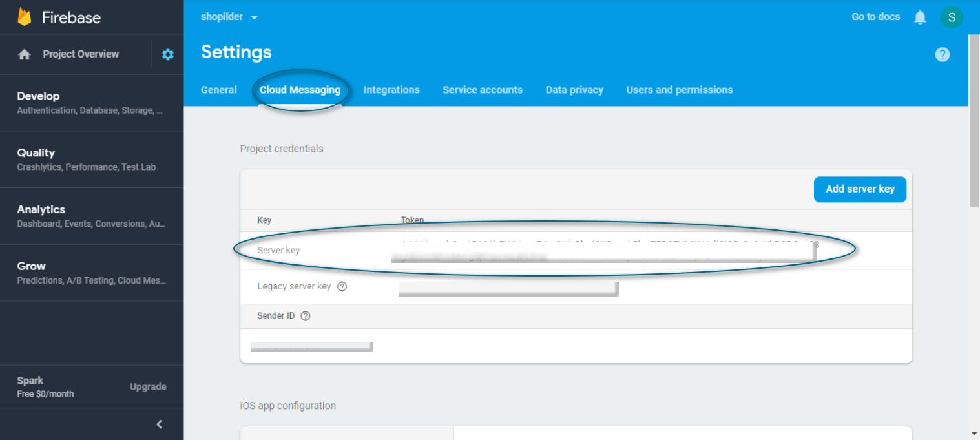The height and width of the screenshot is (440, 980).
Task: Expand the Grow section
Action: point(92,273)
